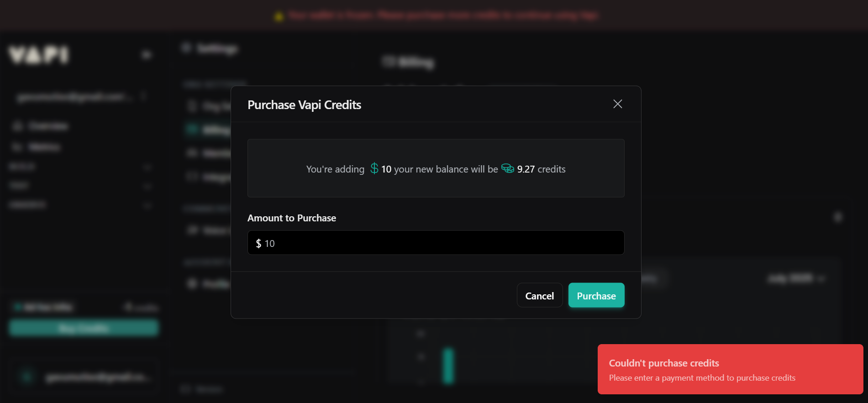Click the Cancel button
Screen dimensions: 868x403
click(539, 296)
